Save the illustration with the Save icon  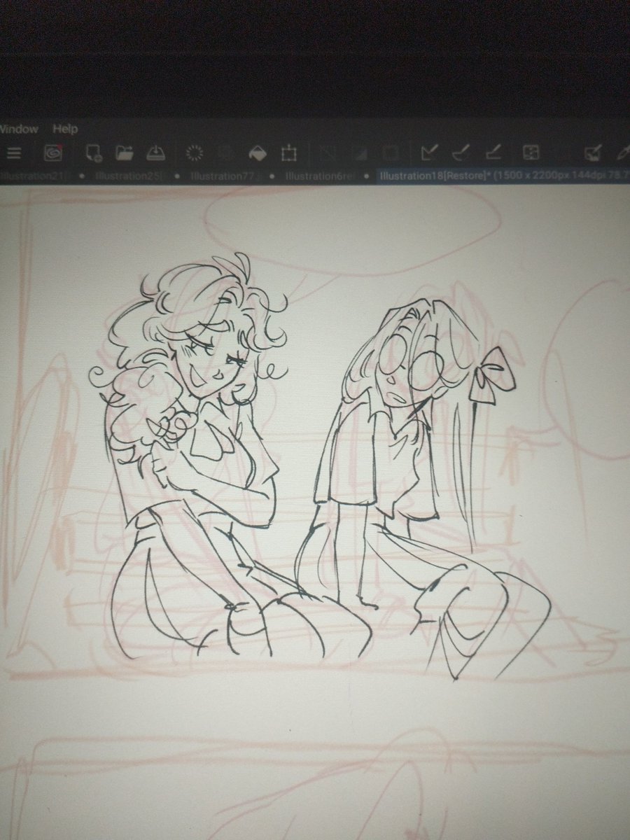pos(155,152)
